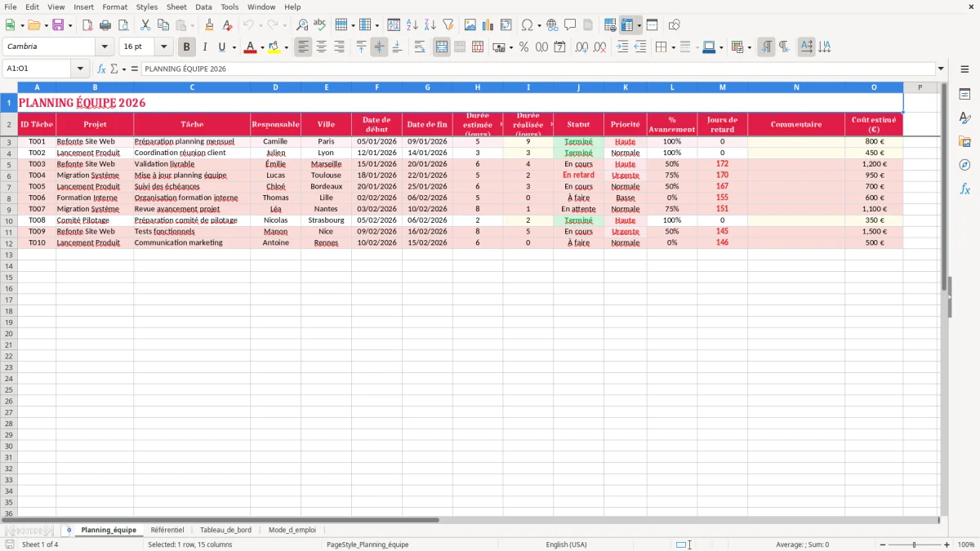Open Find and Replace tool
Viewport: 980px width, 551px height.
pos(302,25)
